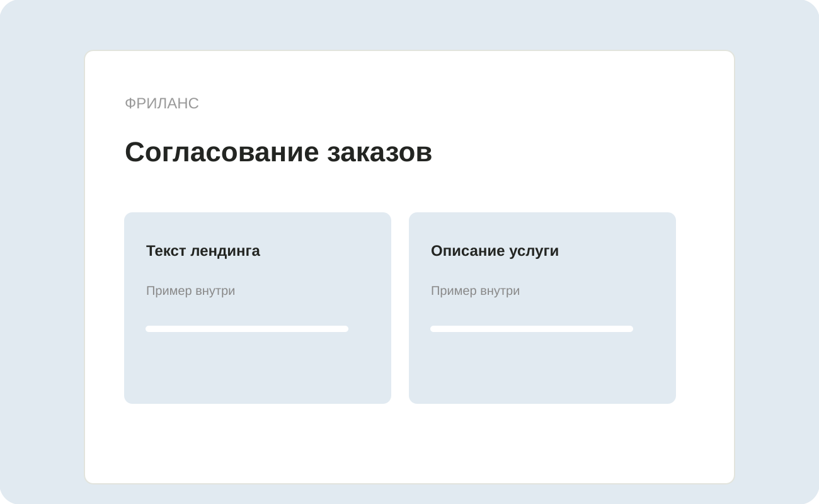Screen dimensions: 819x504
Task: Click the progress bar in «Описание услуги» card
Action: (x=532, y=329)
